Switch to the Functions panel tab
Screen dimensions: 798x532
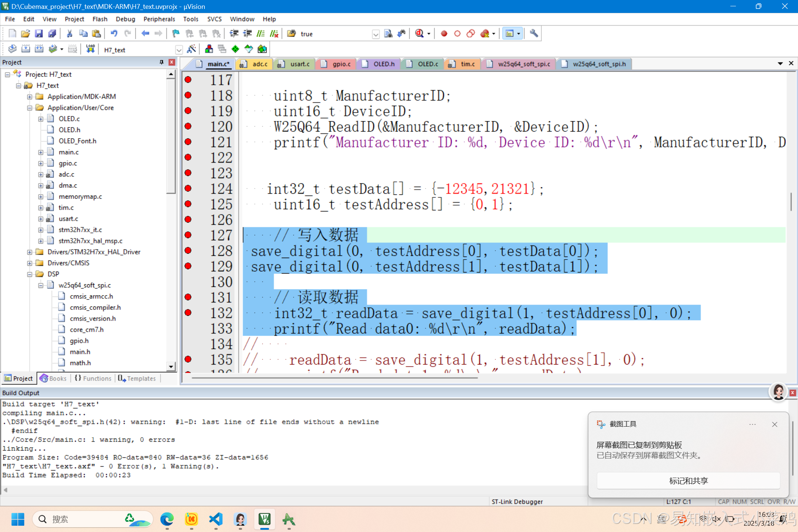[93, 378]
